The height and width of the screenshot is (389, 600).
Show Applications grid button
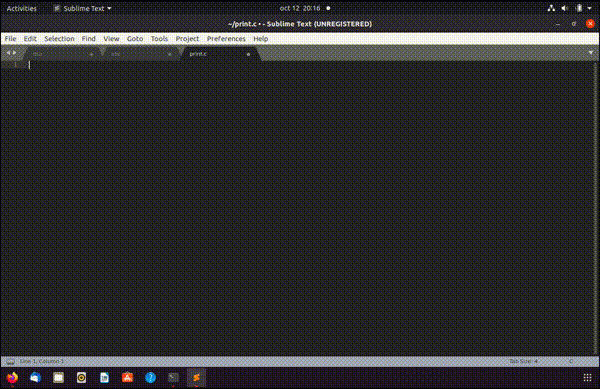tap(587, 378)
